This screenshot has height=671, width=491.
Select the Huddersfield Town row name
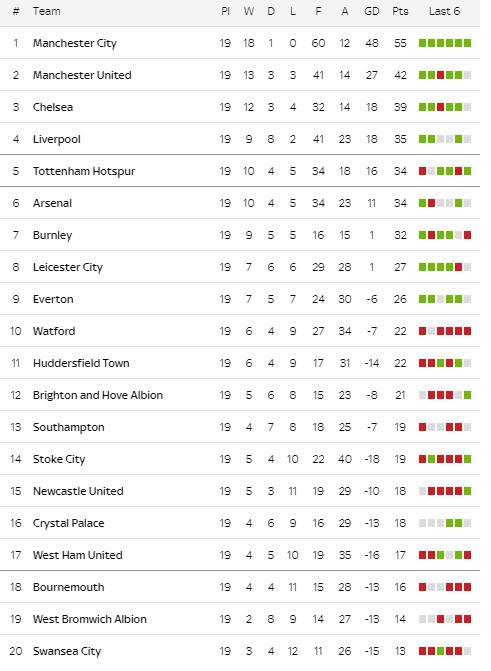coord(81,363)
